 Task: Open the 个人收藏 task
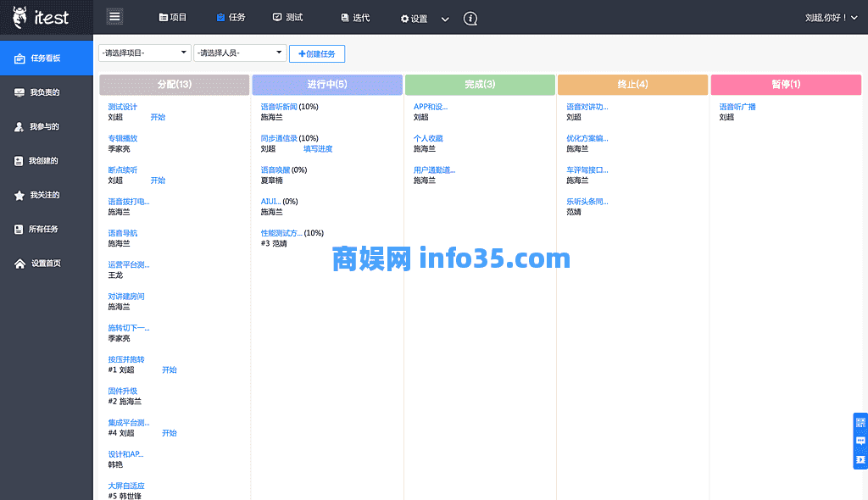click(x=428, y=138)
